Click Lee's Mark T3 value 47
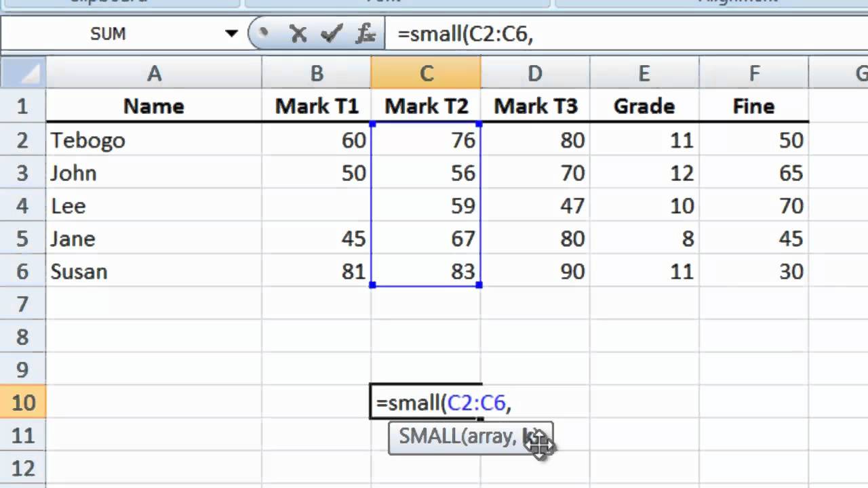Image resolution: width=868 pixels, height=488 pixels. pyautogui.click(x=535, y=205)
